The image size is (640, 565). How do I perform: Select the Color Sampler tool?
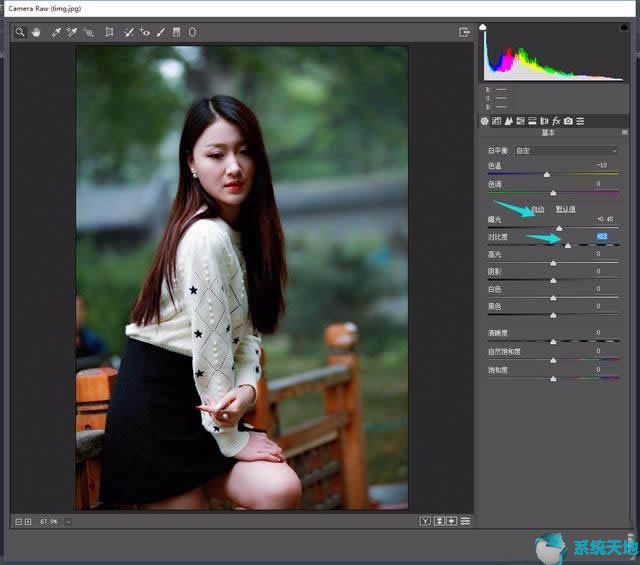coord(72,32)
